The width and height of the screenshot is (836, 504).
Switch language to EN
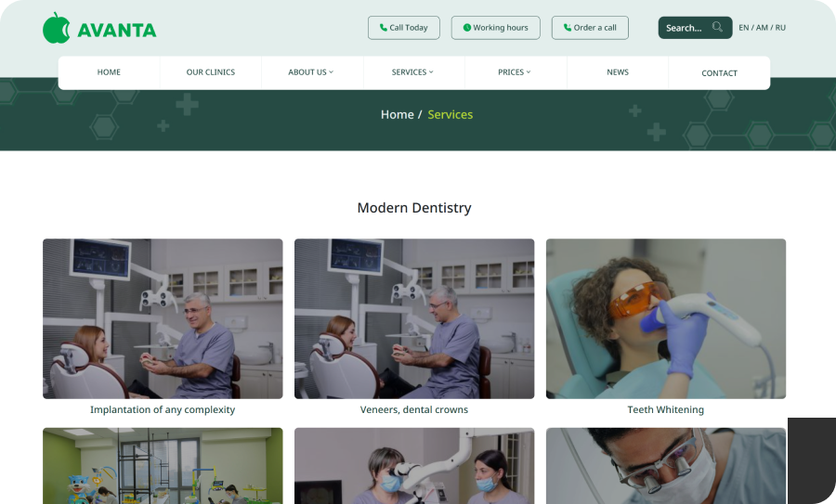744,28
